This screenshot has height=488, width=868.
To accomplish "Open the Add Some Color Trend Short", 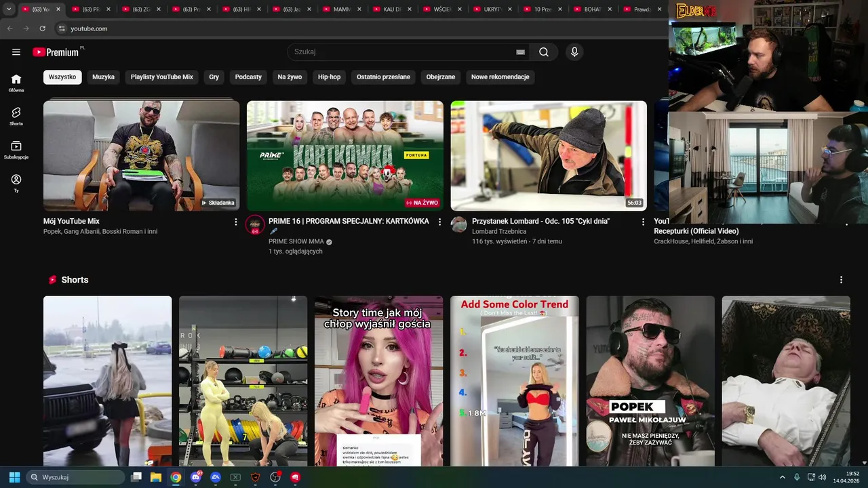I will [x=515, y=381].
